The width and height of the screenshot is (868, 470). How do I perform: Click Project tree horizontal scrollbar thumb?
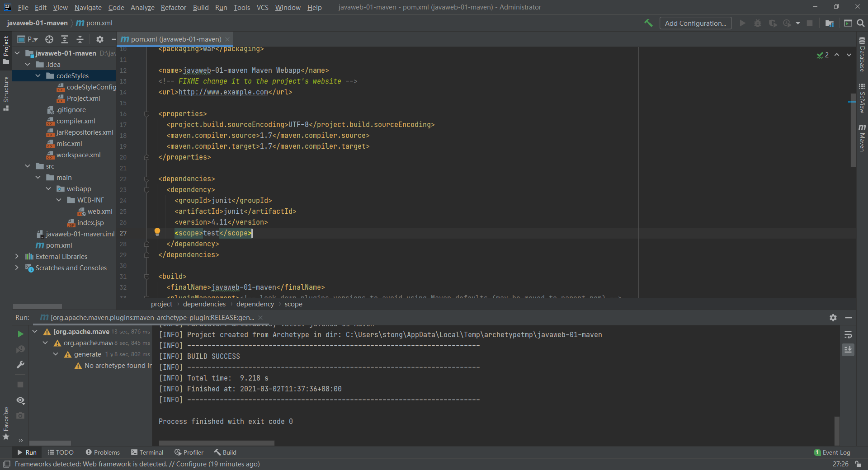click(x=37, y=306)
